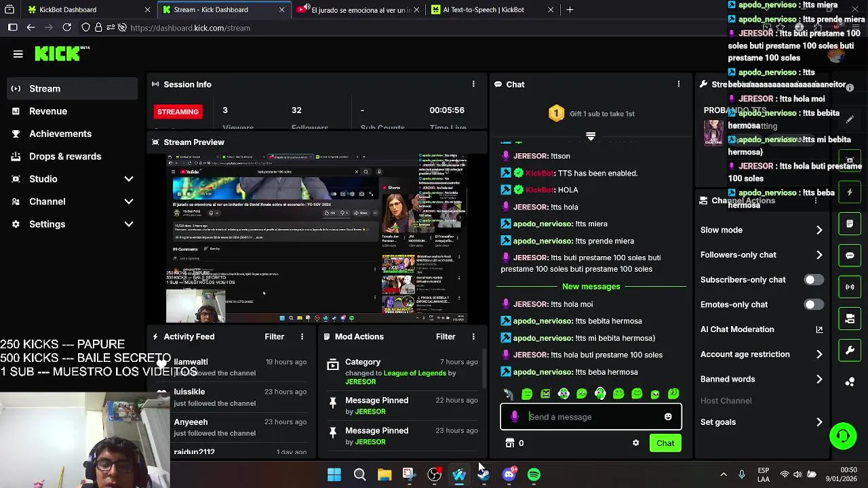This screenshot has height=488, width=868.
Task: Open Activity Feed three-dot options
Action: [302, 337]
